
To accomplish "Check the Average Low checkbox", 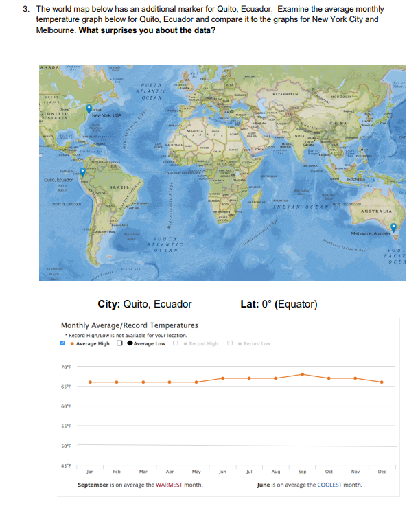I will [x=119, y=343].
